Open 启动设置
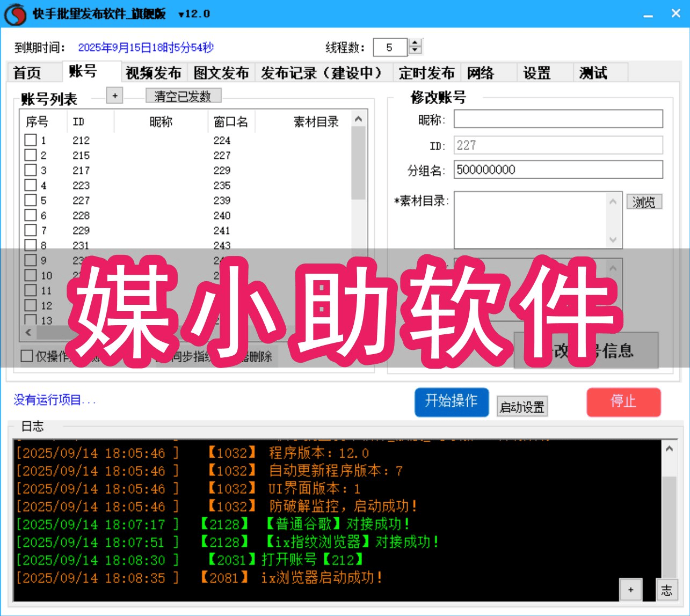 point(522,407)
